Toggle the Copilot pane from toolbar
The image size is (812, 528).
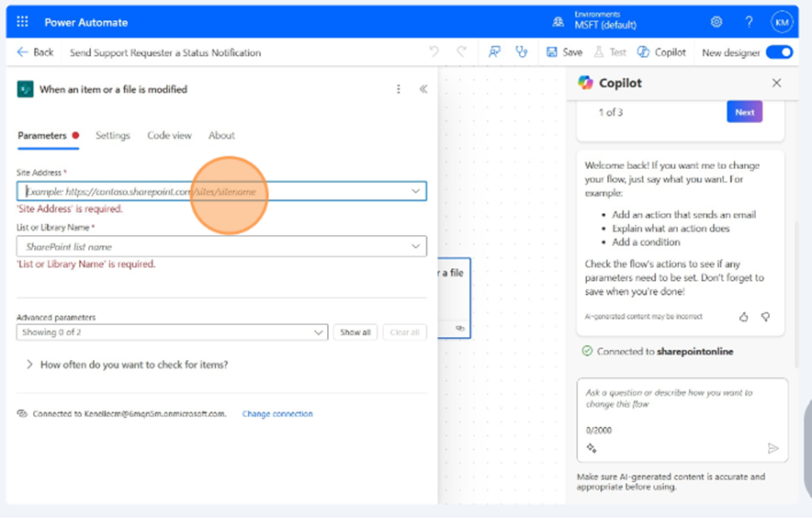(661, 52)
